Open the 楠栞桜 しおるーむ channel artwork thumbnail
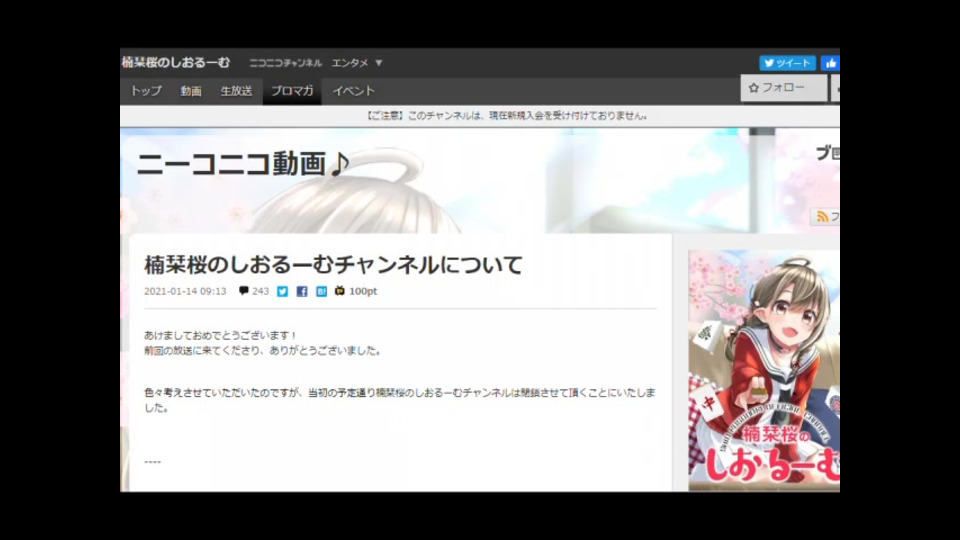 (x=764, y=370)
